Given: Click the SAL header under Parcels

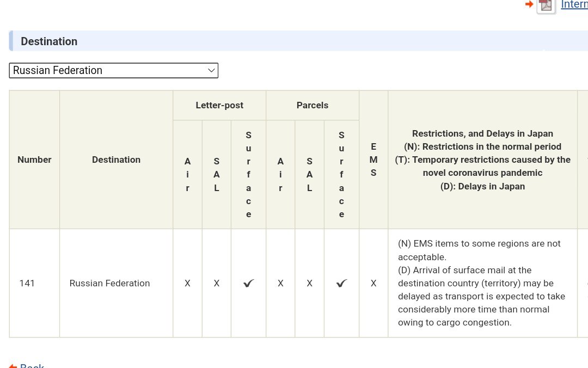Looking at the screenshot, I should [x=309, y=175].
